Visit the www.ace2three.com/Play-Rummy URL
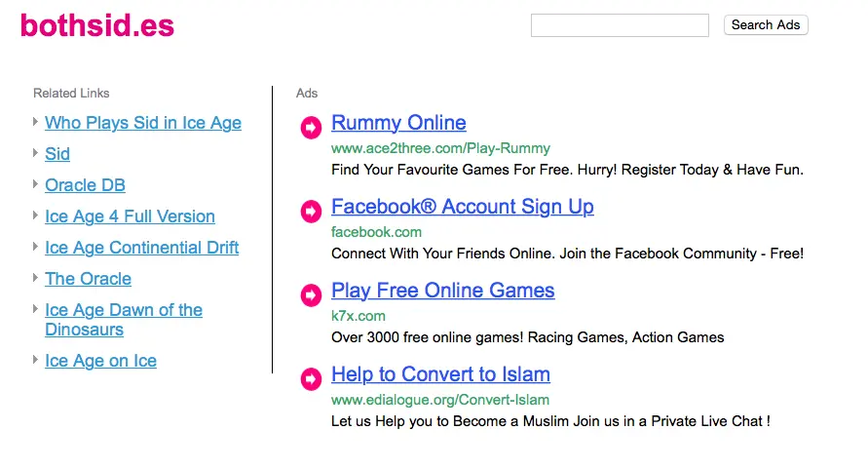The image size is (868, 469). pyautogui.click(x=440, y=148)
